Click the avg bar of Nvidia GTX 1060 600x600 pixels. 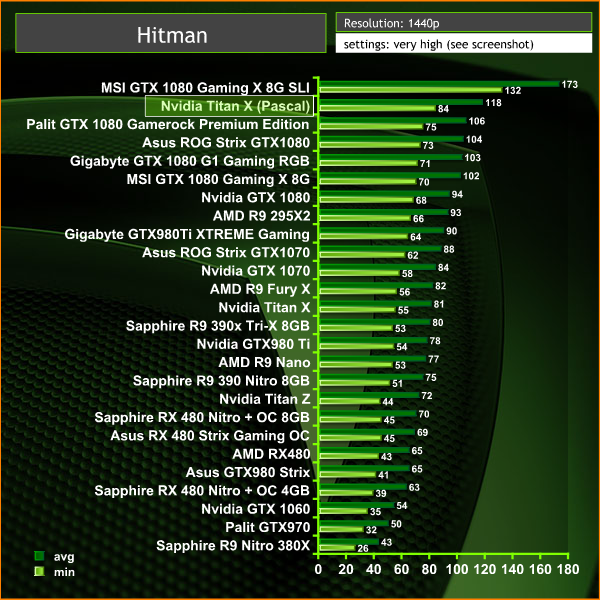[357, 505]
